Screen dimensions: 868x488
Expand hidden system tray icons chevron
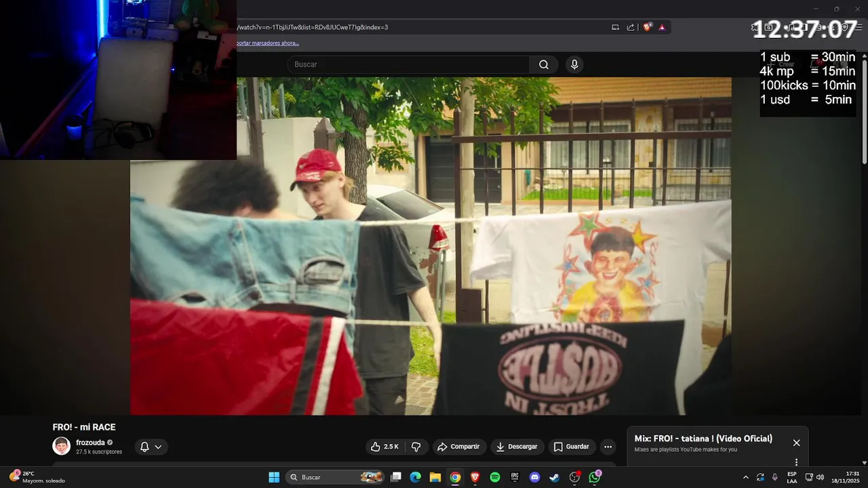click(746, 477)
